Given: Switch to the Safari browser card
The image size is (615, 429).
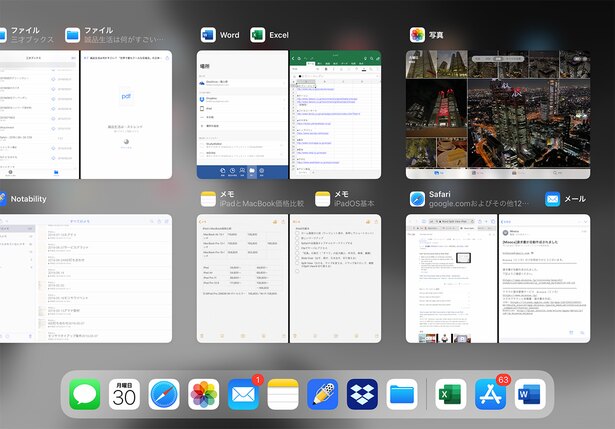Looking at the screenshot, I should [451, 278].
